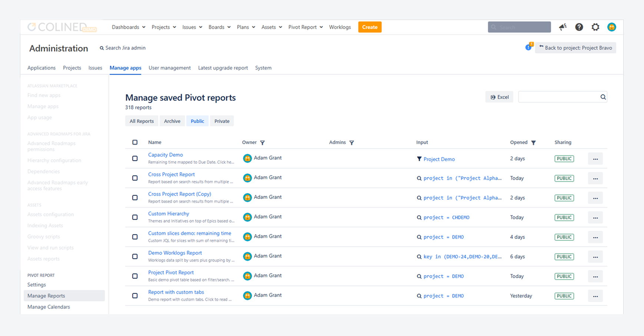Open more actions for Cross Project Report
Screen dimensions: 644x336
pos(595,178)
